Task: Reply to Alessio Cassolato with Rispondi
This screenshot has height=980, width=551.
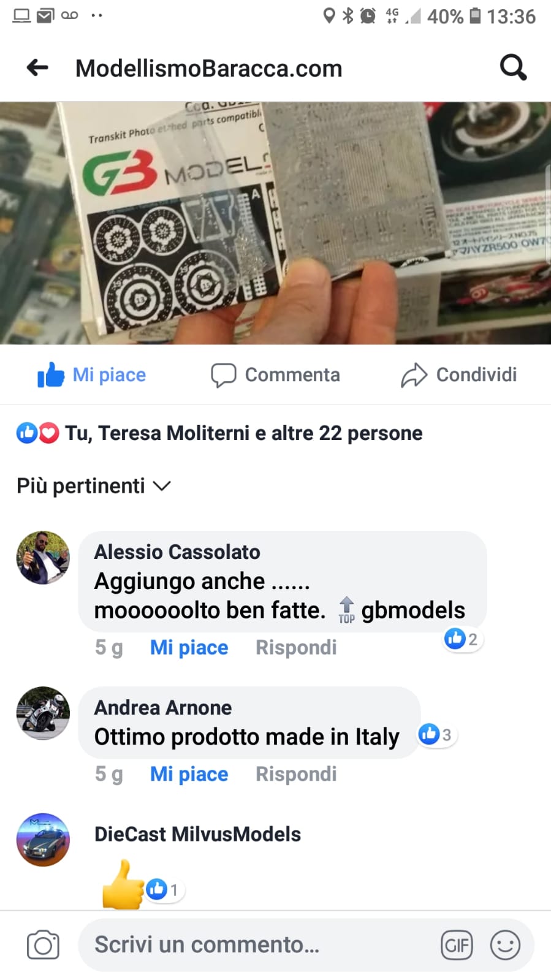Action: pyautogui.click(x=296, y=647)
